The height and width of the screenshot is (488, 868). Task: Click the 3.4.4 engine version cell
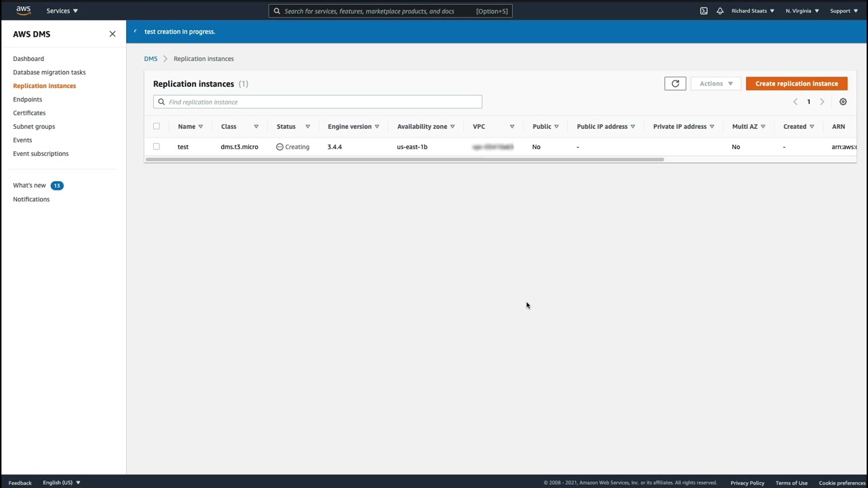335,147
